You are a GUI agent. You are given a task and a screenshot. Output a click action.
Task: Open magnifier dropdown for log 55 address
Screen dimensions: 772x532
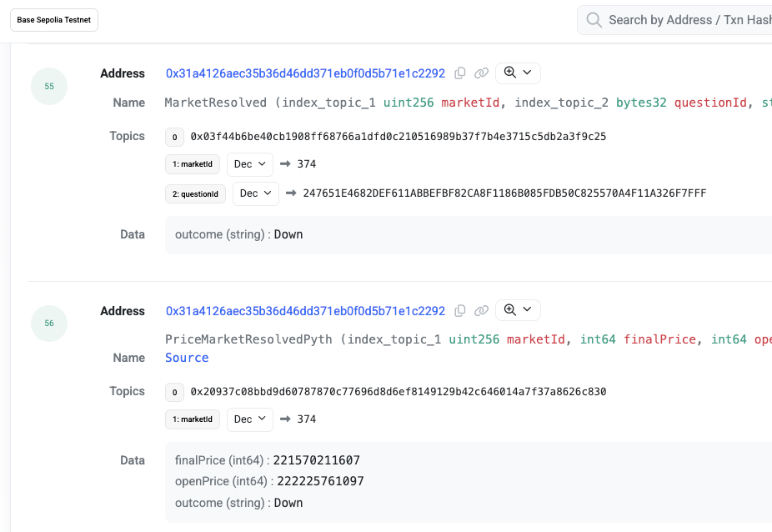coord(518,73)
